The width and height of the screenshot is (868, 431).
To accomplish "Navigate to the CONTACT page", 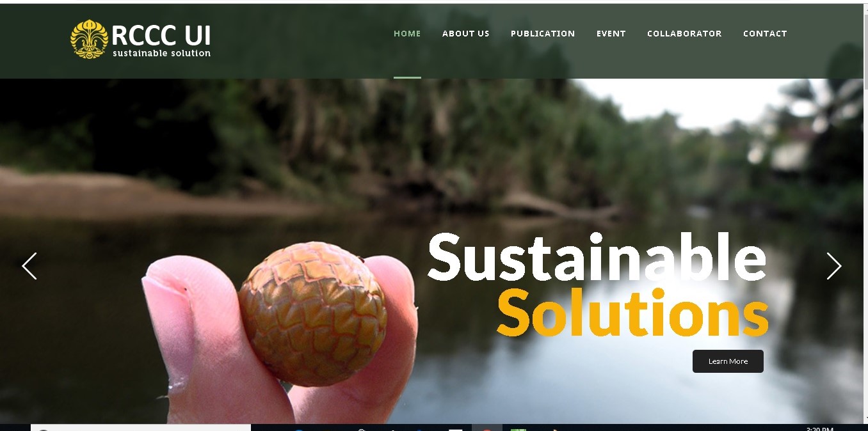I will coord(765,33).
